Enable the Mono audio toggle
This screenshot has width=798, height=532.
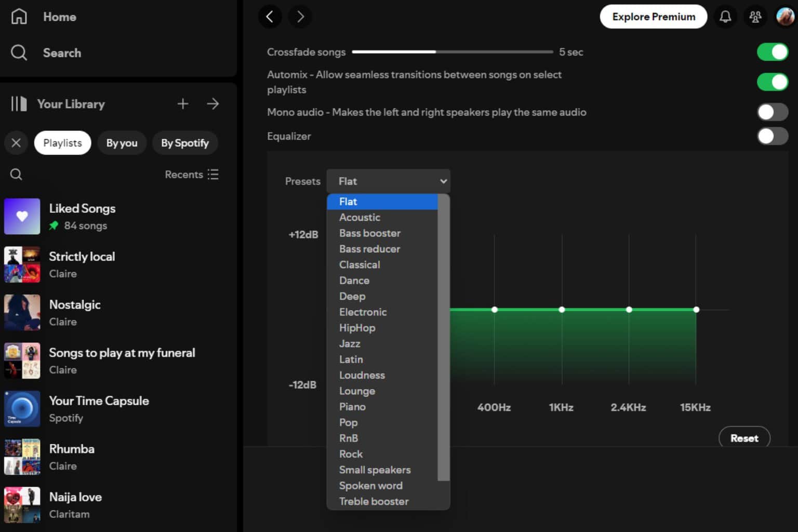(773, 112)
